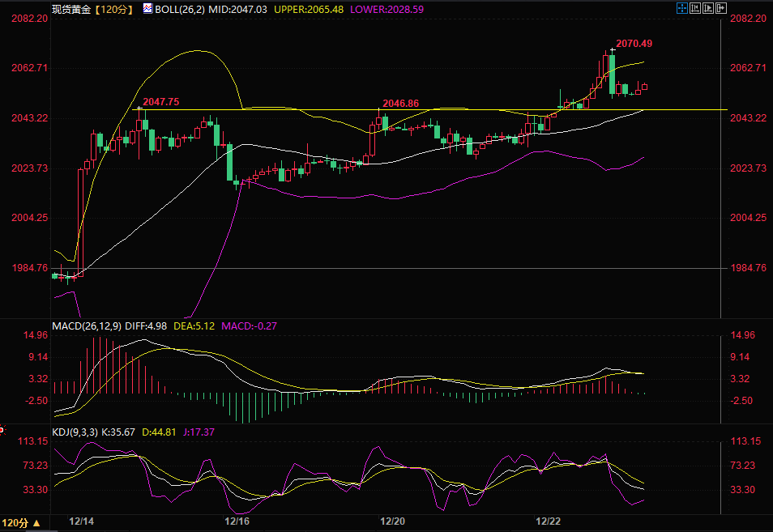Open the 120分 timeframe selector at bottom left
Viewport: 773px width, 532px height.
(21, 521)
